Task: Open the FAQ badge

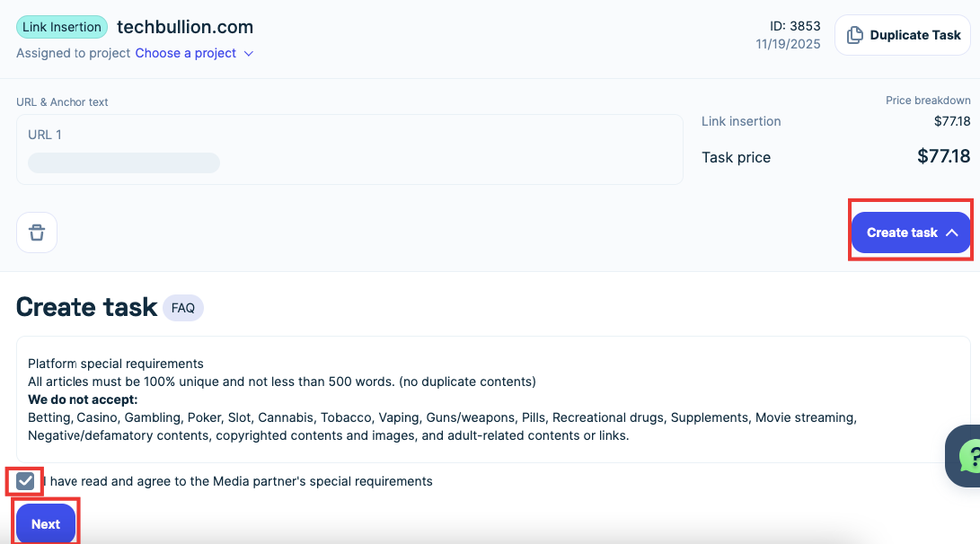Action: tap(183, 308)
